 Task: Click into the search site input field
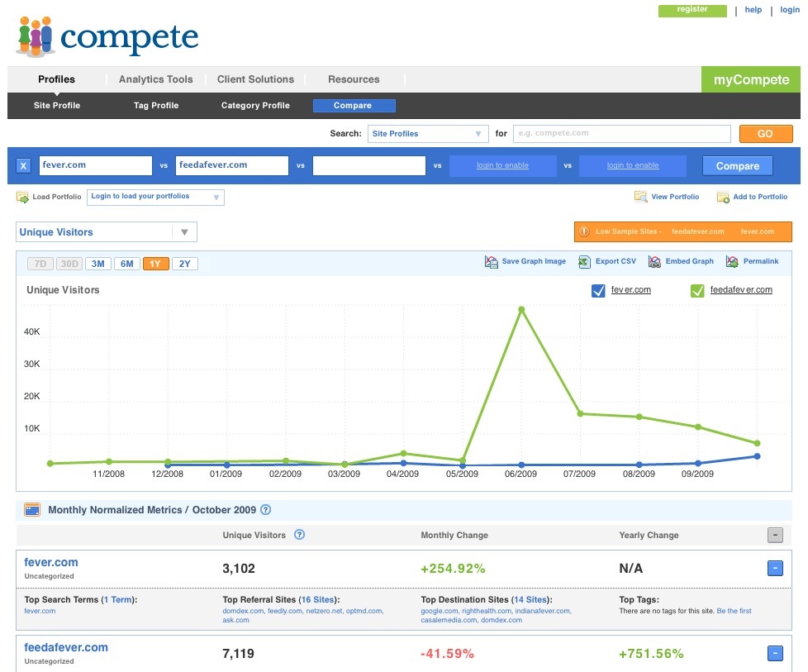(x=622, y=134)
